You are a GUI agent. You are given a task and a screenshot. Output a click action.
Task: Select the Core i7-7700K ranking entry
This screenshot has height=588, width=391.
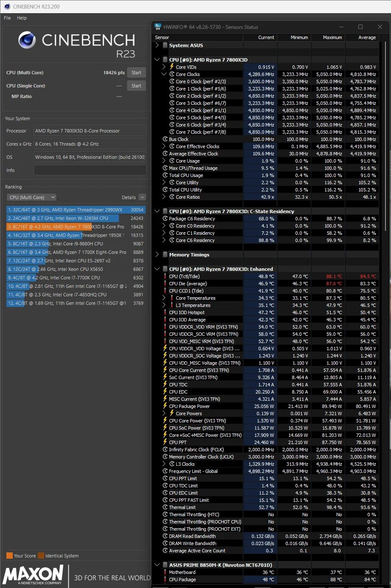pyautogui.click(x=76, y=278)
